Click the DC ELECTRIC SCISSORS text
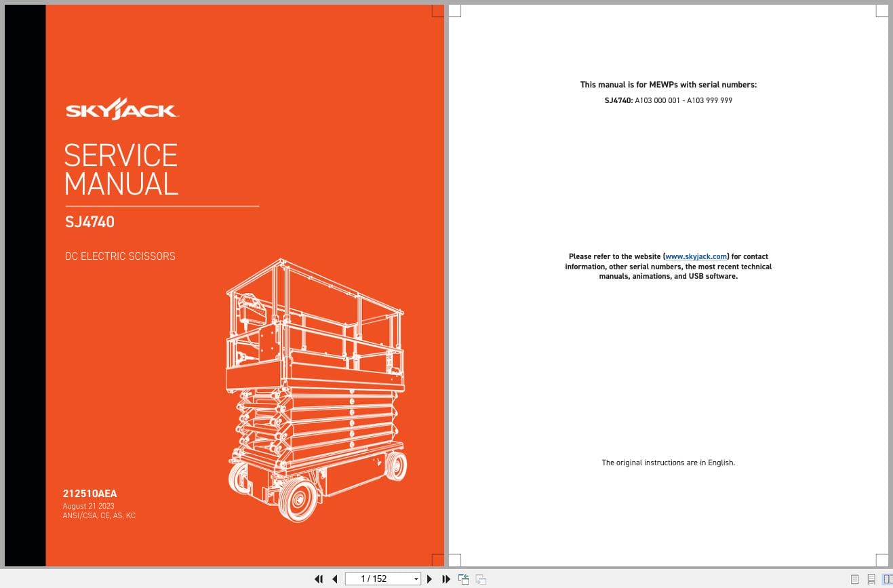893x588 pixels. (120, 256)
